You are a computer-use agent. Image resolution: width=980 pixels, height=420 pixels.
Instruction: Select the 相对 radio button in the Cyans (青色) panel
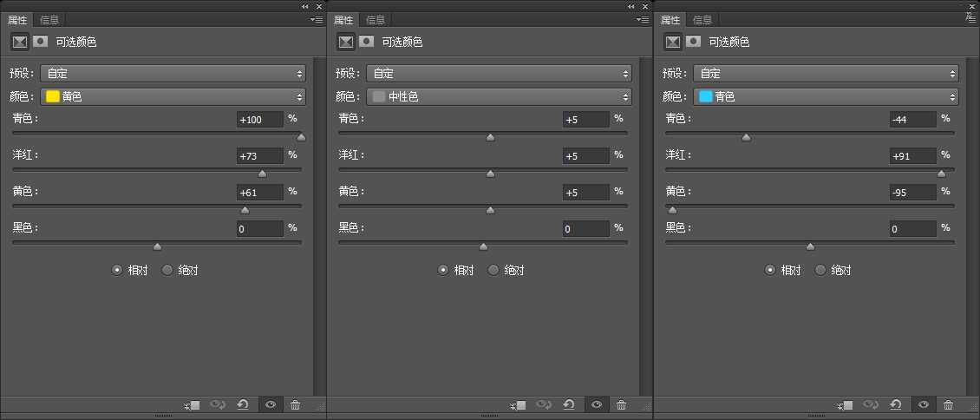(769, 270)
